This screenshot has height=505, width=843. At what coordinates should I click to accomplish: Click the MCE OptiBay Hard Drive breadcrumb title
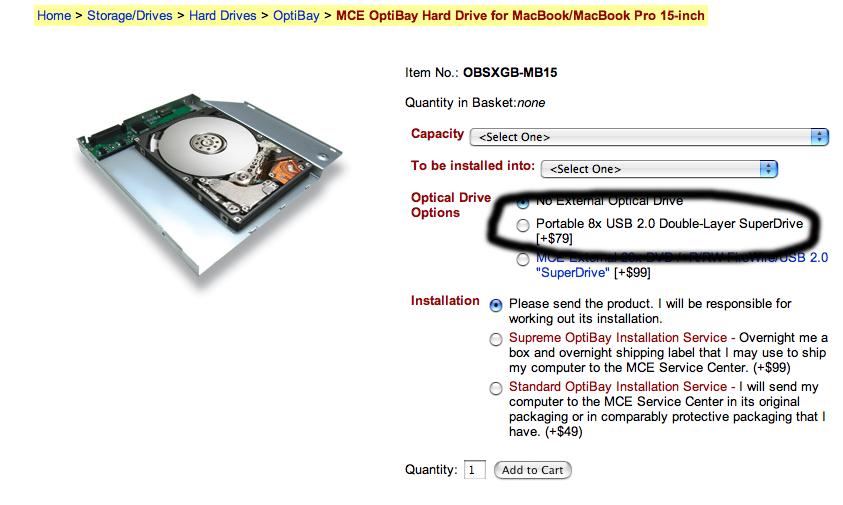coord(520,16)
